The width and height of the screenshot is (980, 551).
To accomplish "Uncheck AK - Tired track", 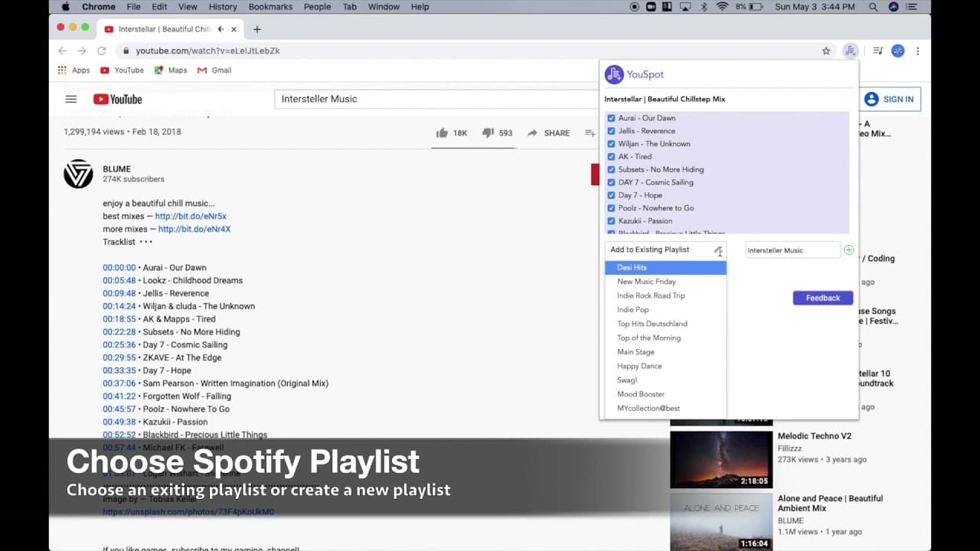I will point(611,157).
